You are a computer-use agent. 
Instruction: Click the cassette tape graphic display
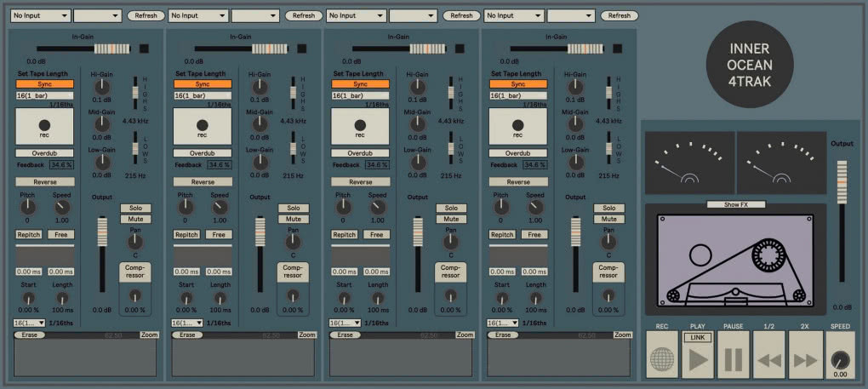click(x=735, y=260)
